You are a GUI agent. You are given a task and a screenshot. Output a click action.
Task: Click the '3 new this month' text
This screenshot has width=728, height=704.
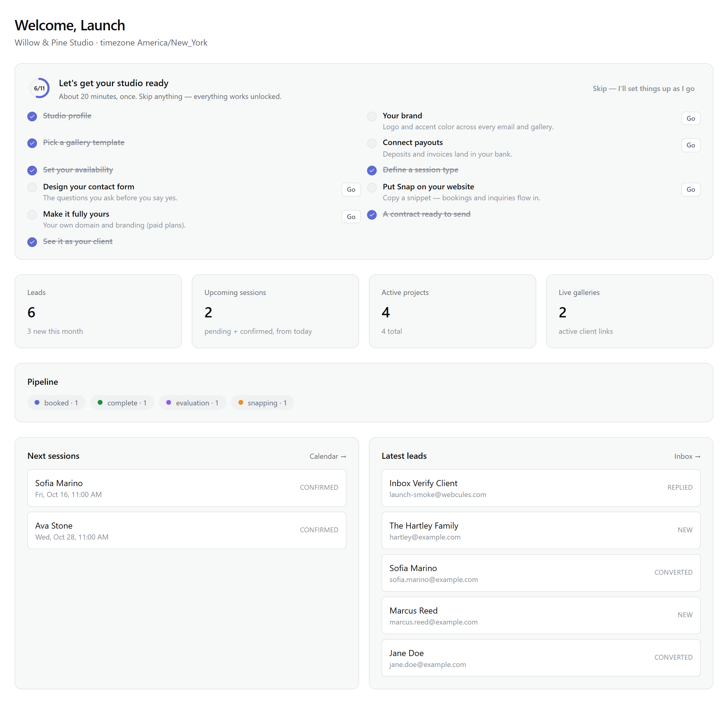(55, 331)
